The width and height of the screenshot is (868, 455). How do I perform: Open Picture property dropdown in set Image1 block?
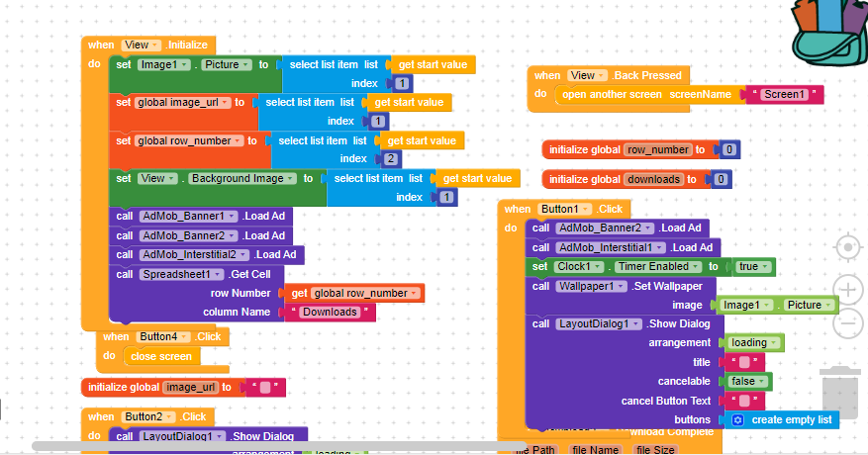tap(227, 64)
